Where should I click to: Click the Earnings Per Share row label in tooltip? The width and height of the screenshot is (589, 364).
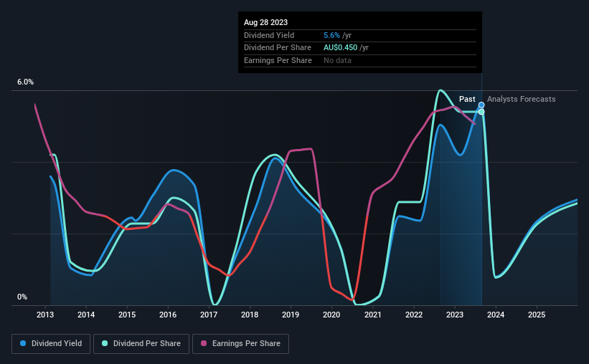point(278,60)
